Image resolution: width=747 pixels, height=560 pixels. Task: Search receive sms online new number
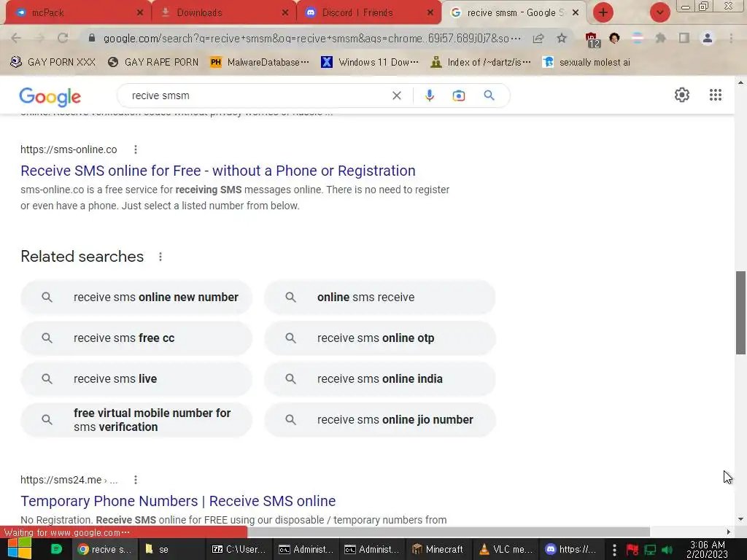[x=136, y=297]
